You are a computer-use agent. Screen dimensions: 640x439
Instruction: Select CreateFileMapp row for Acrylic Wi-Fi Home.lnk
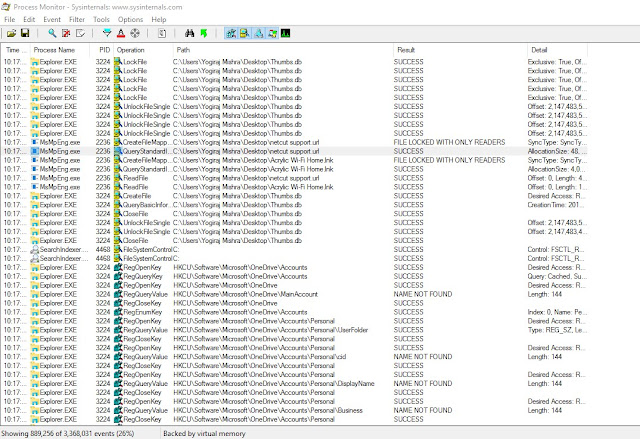point(295,160)
